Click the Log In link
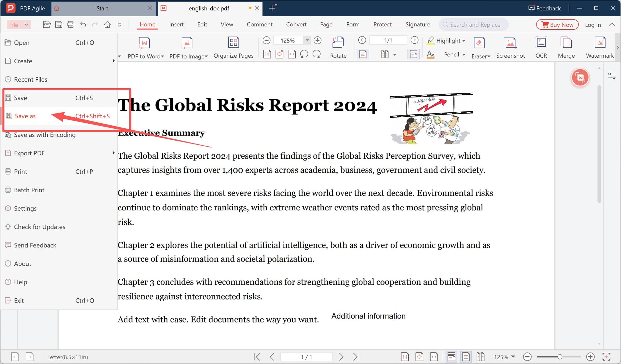The height and width of the screenshot is (364, 621). [x=593, y=25]
